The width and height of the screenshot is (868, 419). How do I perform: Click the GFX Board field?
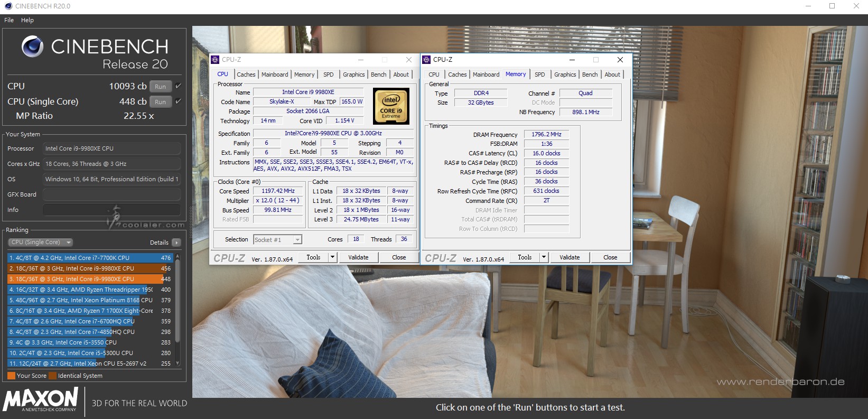click(111, 194)
